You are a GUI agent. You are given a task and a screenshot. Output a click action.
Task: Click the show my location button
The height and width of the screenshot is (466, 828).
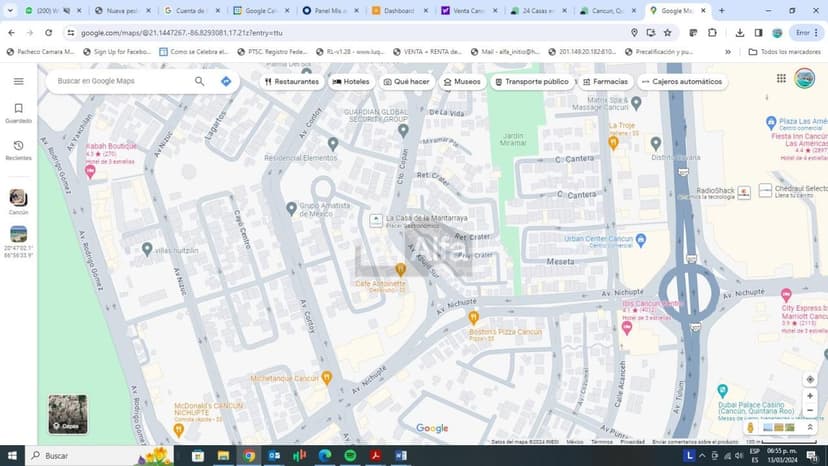pyautogui.click(x=810, y=380)
